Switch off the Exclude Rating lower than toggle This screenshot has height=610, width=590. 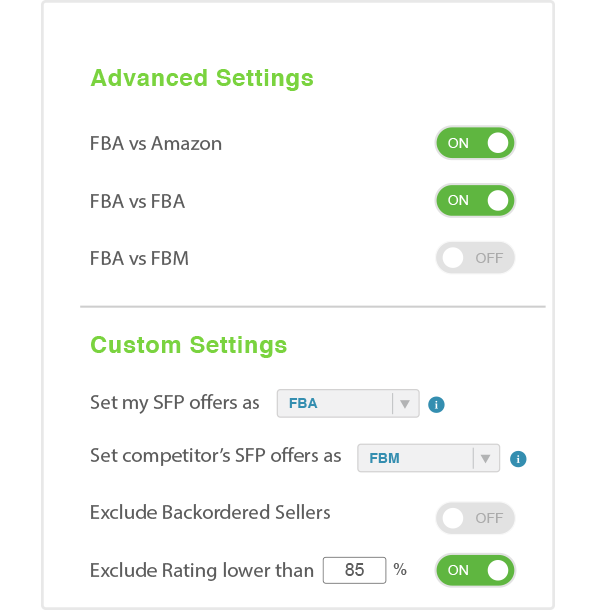pos(475,570)
